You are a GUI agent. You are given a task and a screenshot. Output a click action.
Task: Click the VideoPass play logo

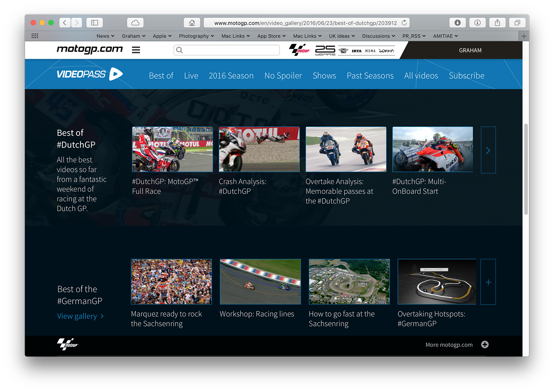coord(90,74)
